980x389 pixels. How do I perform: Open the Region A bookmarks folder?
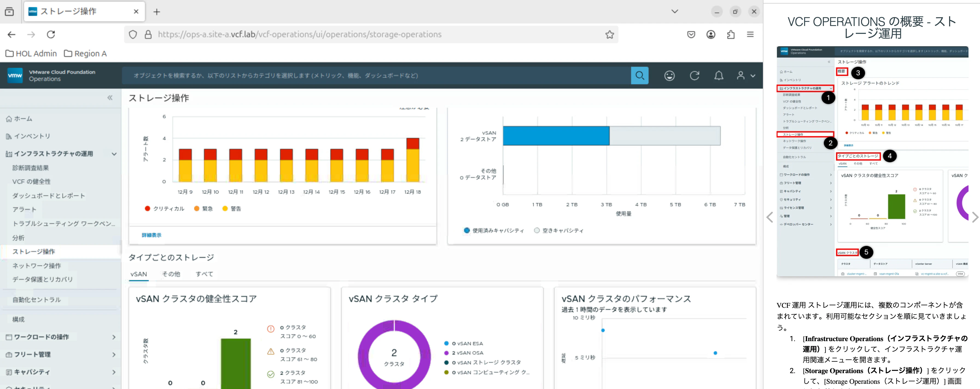(85, 54)
